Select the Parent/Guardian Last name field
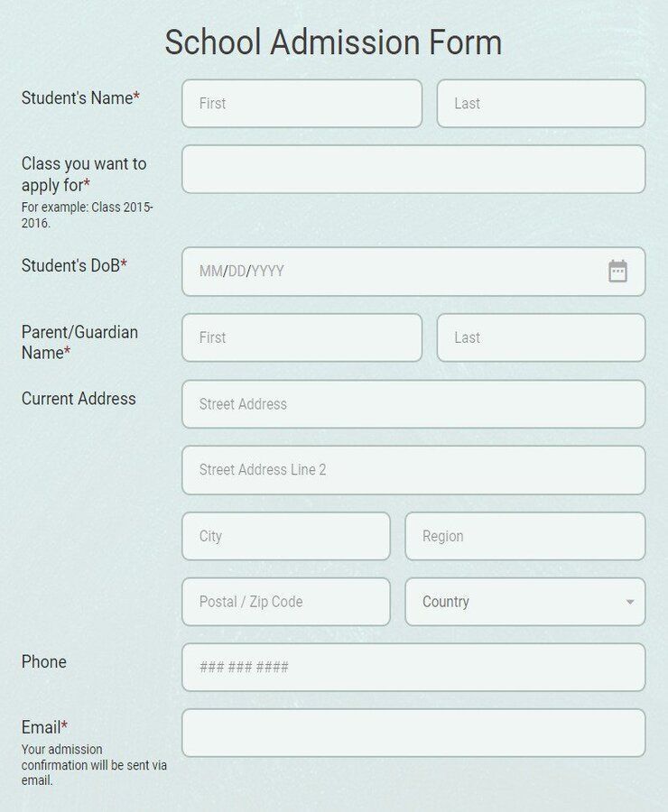The image size is (668, 812). click(541, 337)
